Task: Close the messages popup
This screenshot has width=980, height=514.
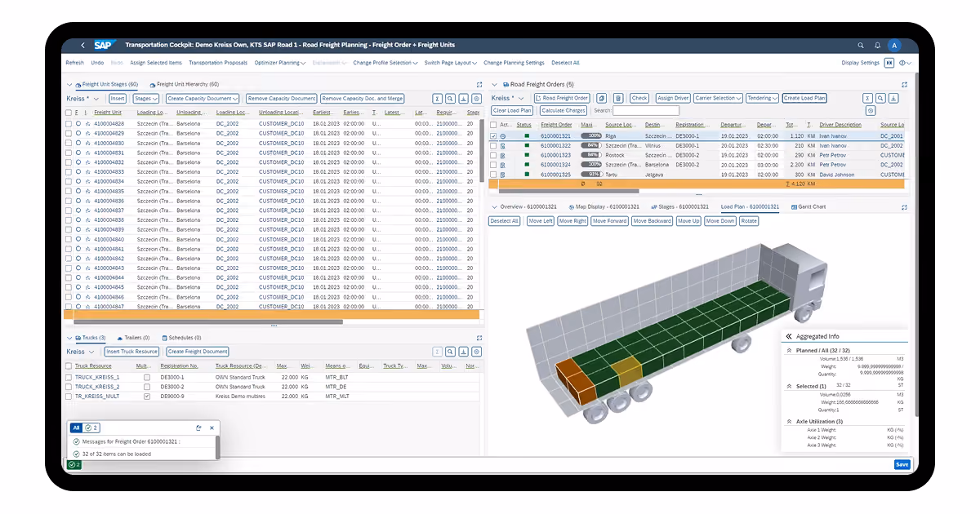Action: [212, 428]
